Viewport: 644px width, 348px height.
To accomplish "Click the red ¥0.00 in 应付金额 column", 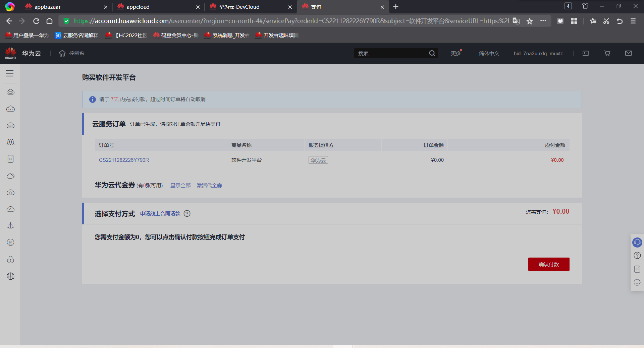I will 557,160.
